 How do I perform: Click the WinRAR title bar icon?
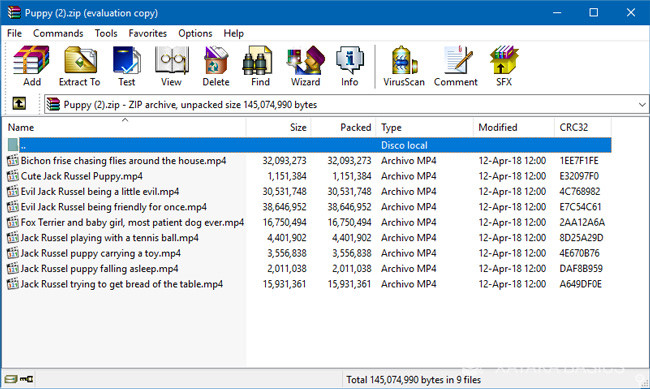[x=14, y=12]
